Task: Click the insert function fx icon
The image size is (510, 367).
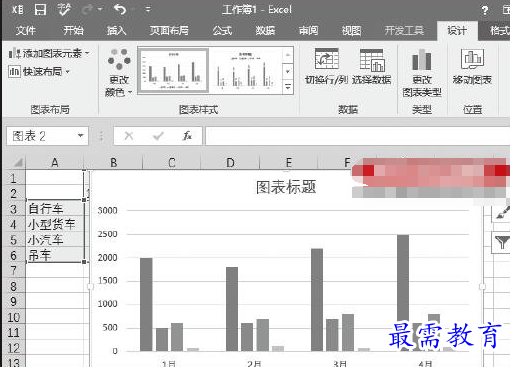Action: 187,136
